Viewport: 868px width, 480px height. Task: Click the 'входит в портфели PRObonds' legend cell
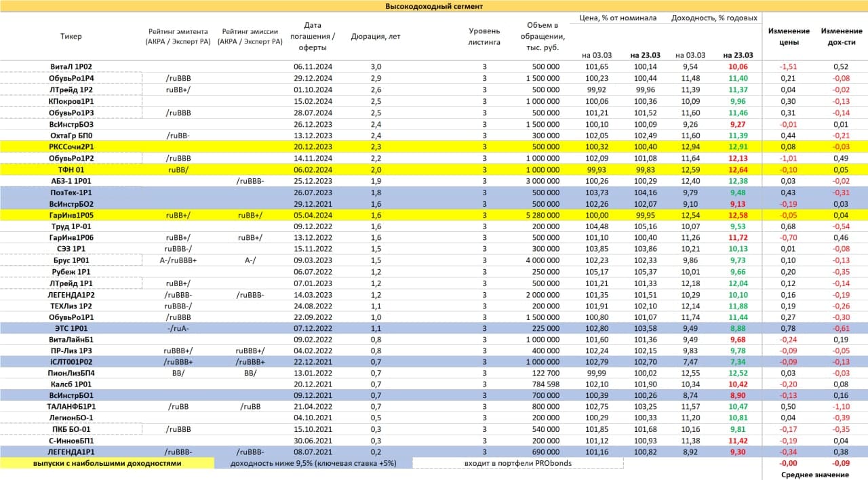517,463
